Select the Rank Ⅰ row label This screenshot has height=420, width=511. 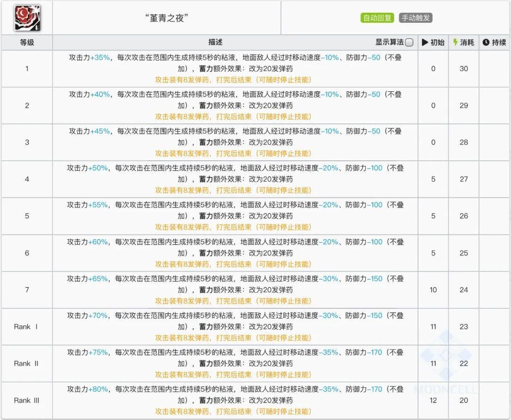26,326
